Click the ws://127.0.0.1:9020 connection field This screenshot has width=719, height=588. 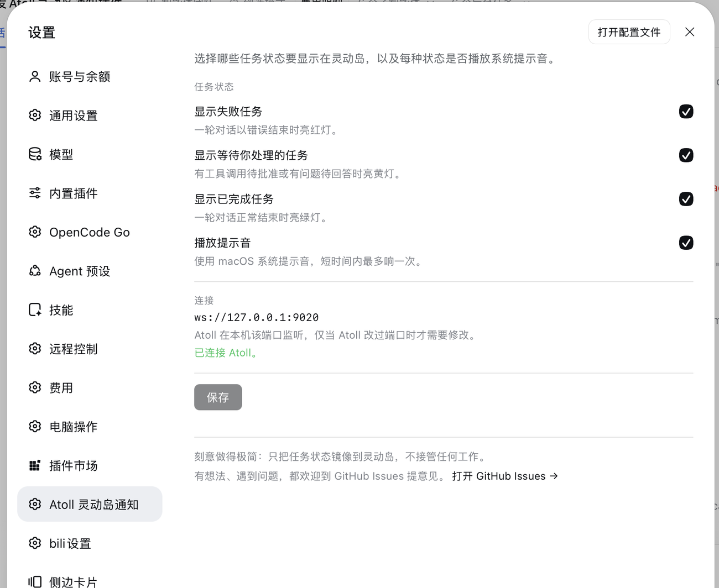click(257, 317)
